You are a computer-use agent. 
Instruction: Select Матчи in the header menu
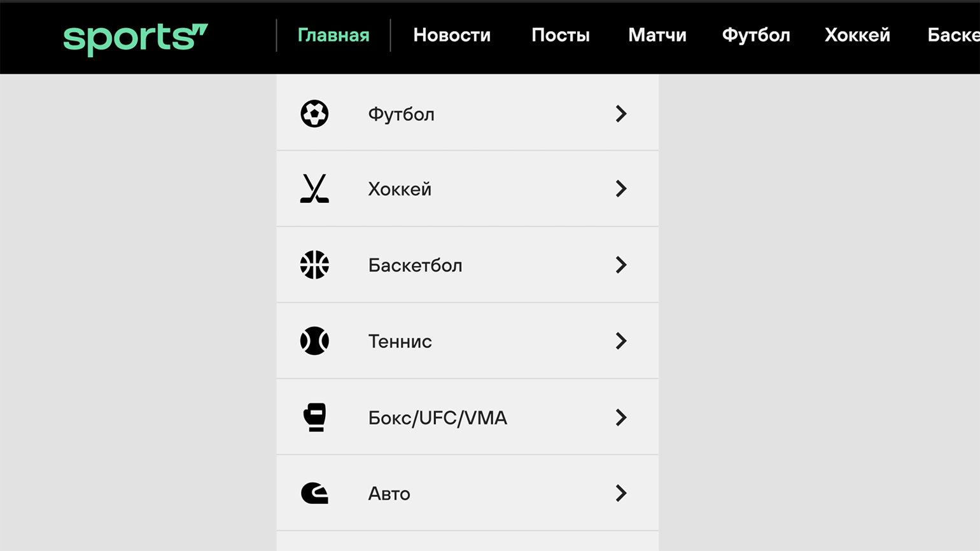coord(657,35)
